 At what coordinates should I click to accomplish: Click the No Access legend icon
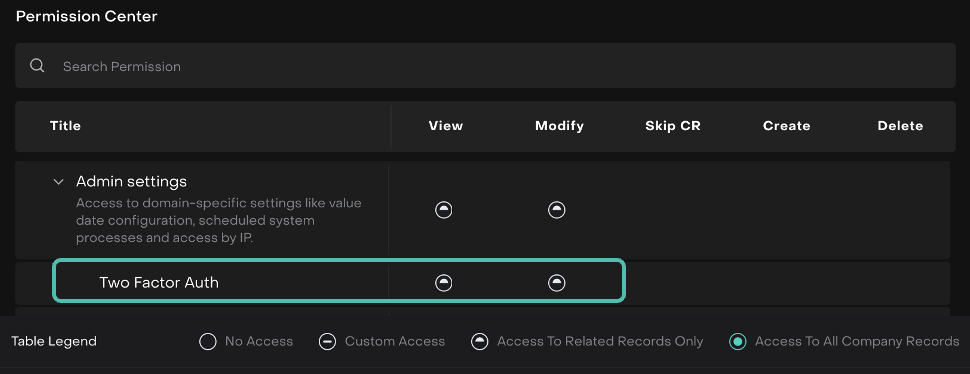pyautogui.click(x=208, y=341)
